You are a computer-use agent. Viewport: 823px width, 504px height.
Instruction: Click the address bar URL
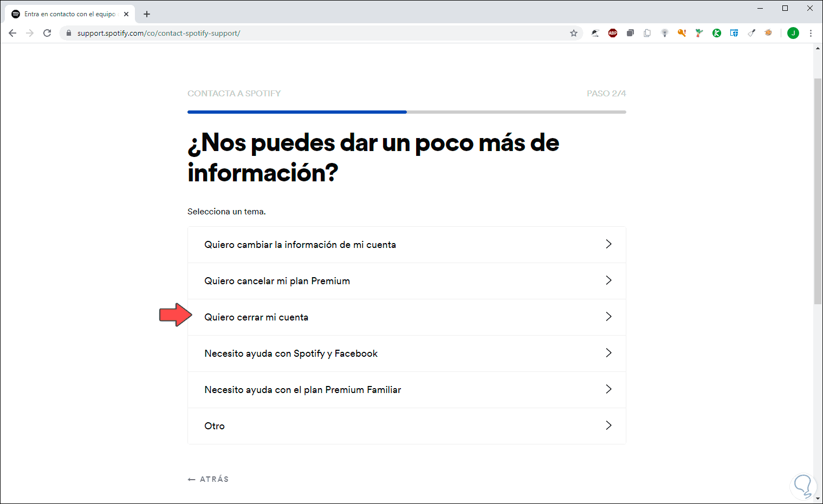point(159,33)
